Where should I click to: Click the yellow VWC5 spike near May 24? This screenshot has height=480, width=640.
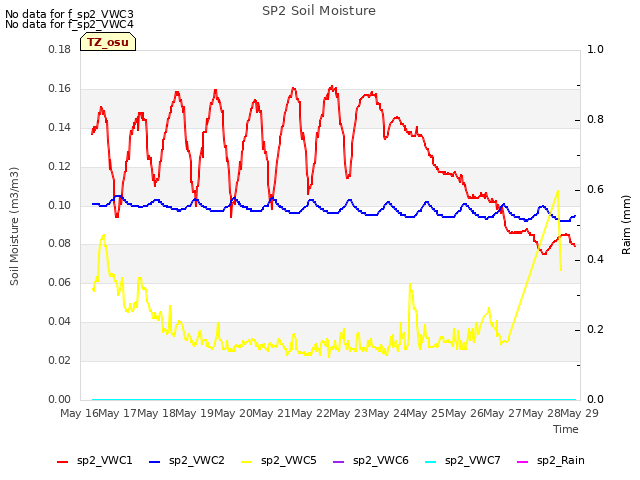(410, 284)
